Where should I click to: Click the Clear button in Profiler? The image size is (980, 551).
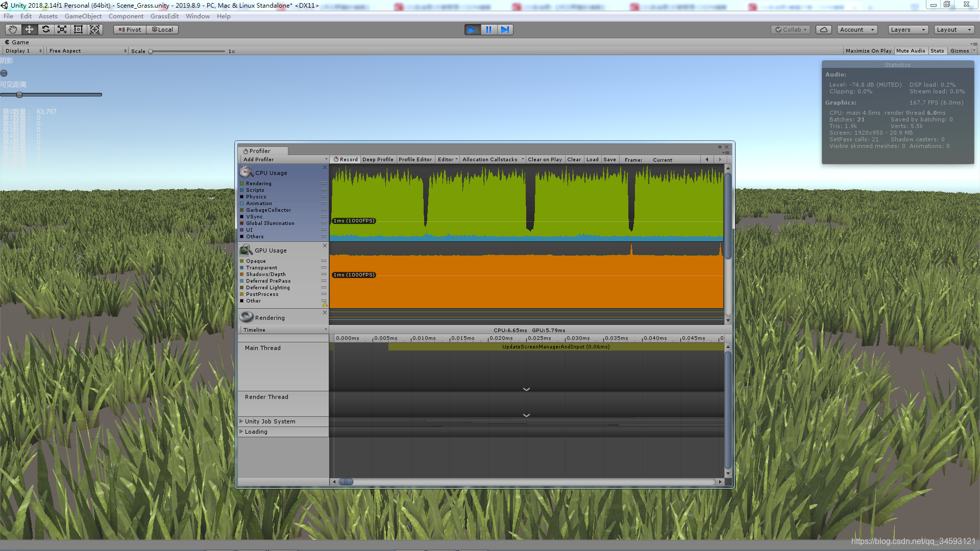coord(574,160)
